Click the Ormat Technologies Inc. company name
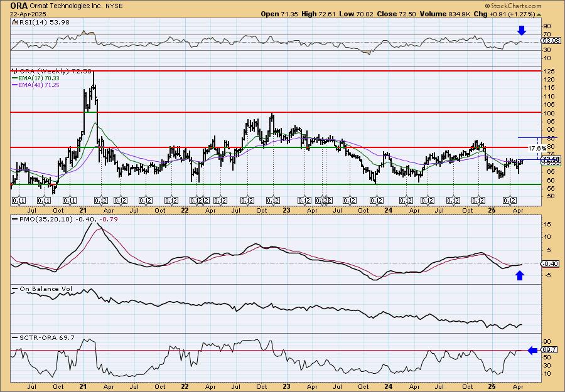Viewport: 565px width, 392px height. 67,6
